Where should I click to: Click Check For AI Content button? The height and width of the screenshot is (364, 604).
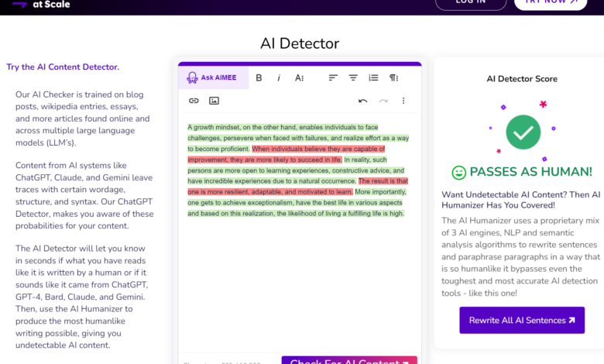coord(349,361)
